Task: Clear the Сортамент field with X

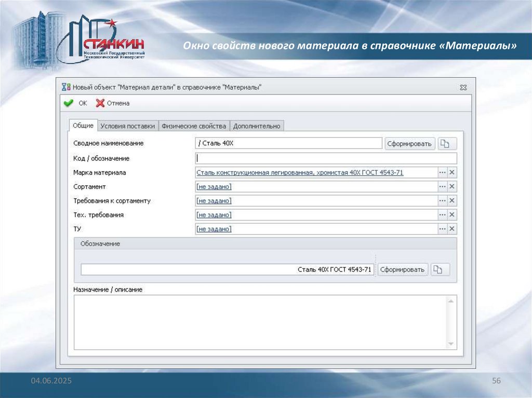Action: [x=452, y=187]
